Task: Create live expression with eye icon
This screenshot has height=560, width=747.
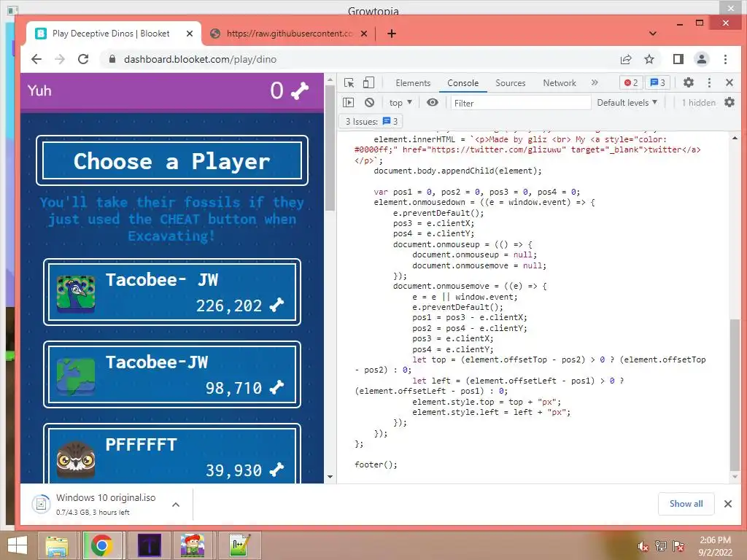Action: [432, 102]
